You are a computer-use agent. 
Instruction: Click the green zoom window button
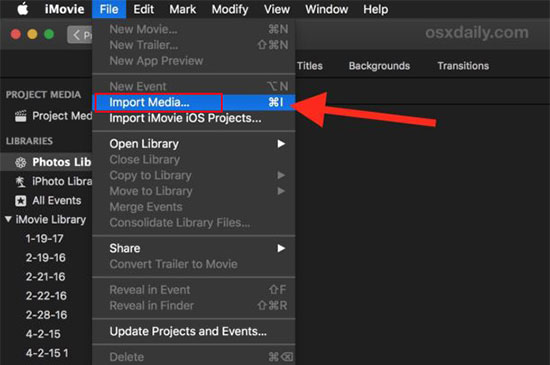click(49, 34)
